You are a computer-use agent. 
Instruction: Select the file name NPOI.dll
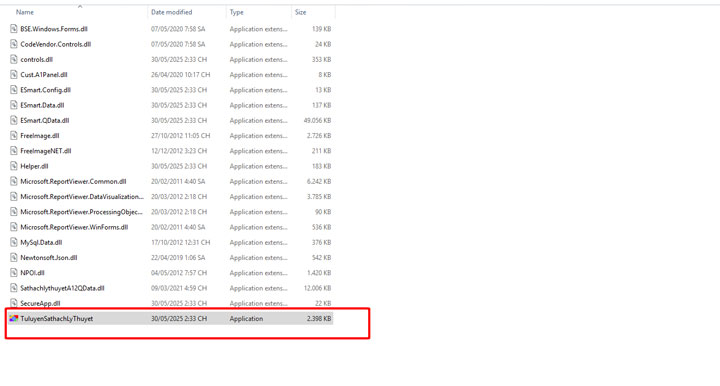[32, 273]
